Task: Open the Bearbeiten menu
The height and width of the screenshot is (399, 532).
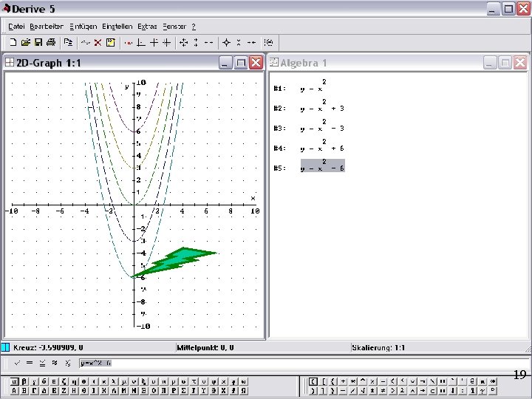Action: (x=47, y=27)
